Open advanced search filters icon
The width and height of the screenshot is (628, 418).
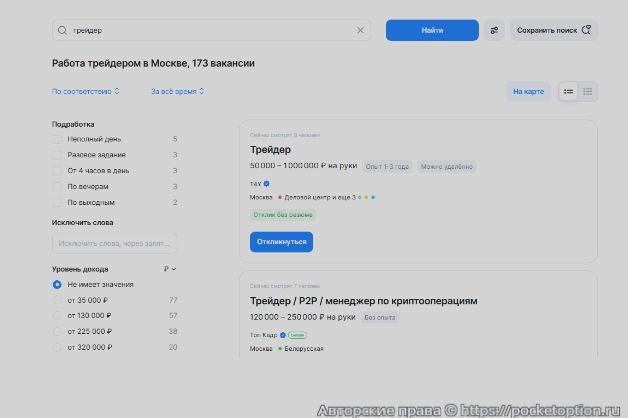(x=494, y=31)
